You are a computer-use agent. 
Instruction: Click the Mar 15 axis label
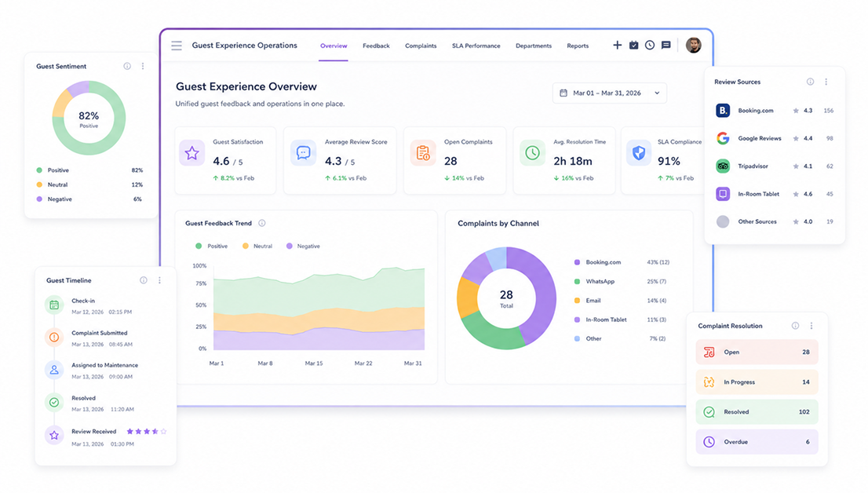click(314, 363)
